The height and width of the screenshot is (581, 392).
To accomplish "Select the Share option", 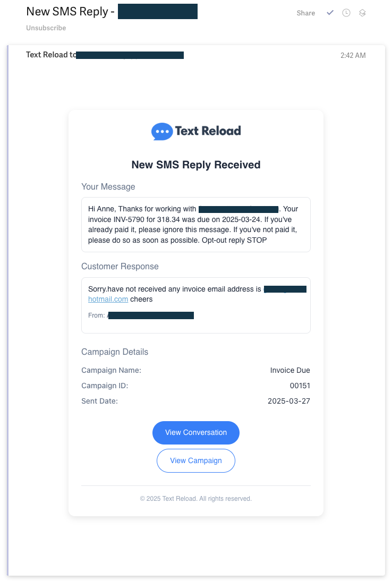I will (x=305, y=13).
